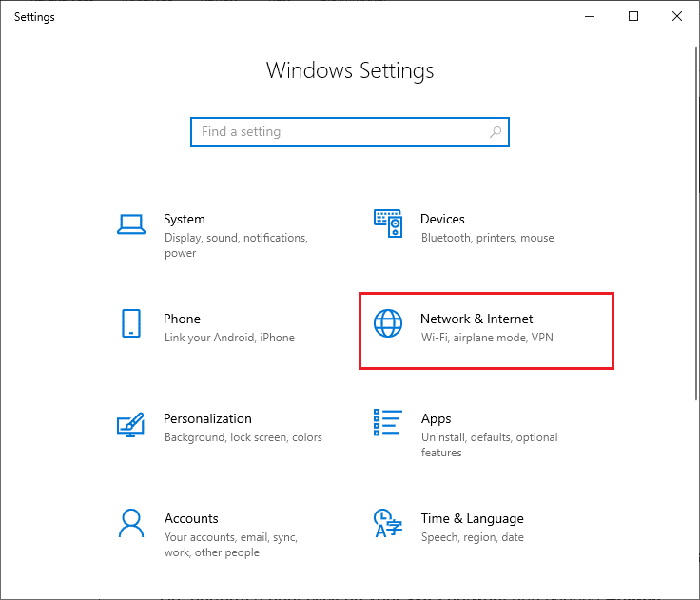
Task: Open Network & Internet title text
Action: 476,319
